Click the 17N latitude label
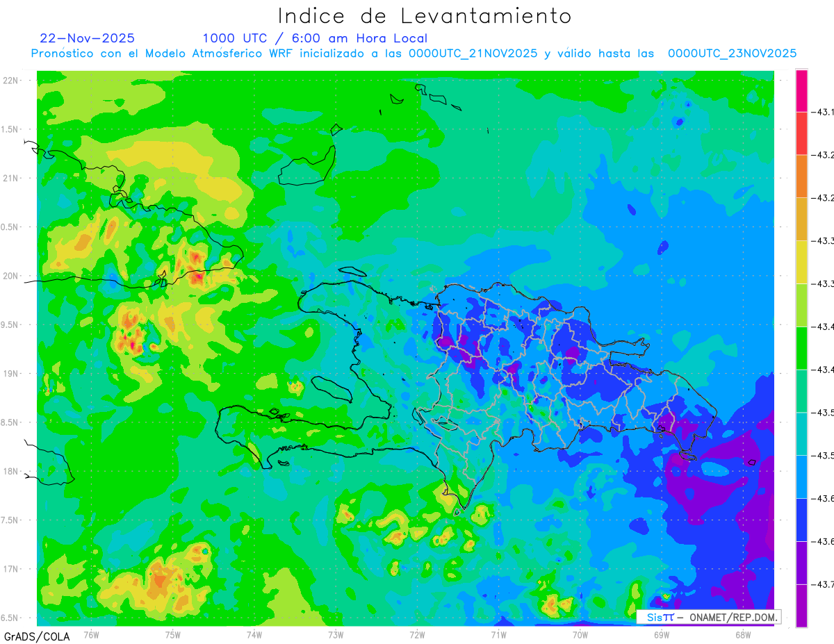 click(x=11, y=569)
